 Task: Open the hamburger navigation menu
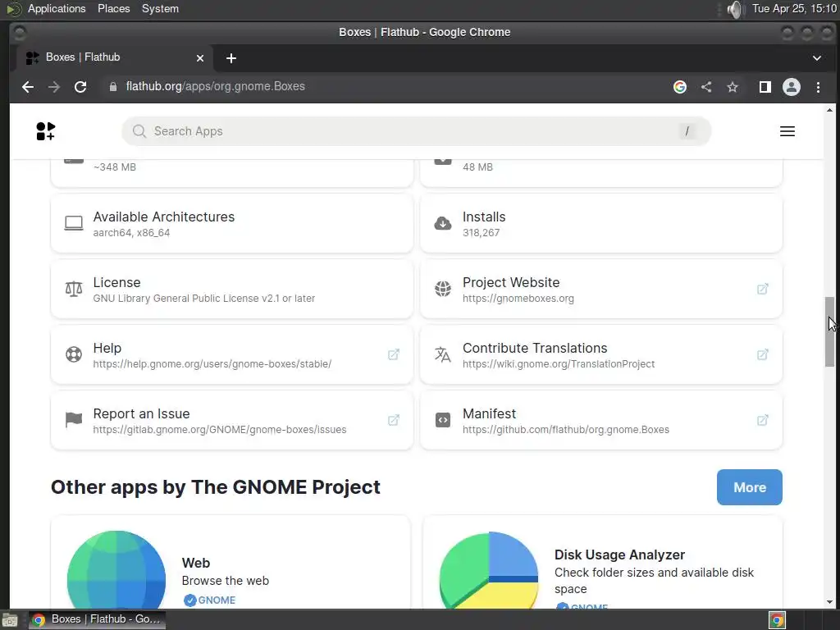(787, 131)
